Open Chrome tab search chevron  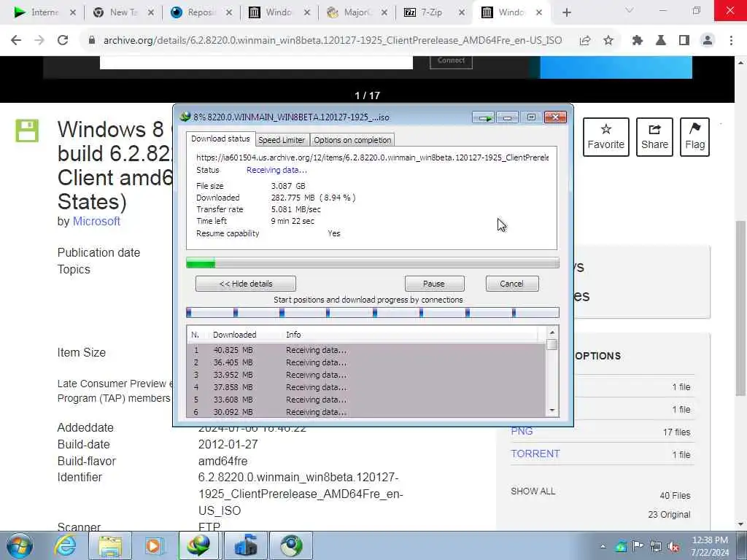point(630,10)
